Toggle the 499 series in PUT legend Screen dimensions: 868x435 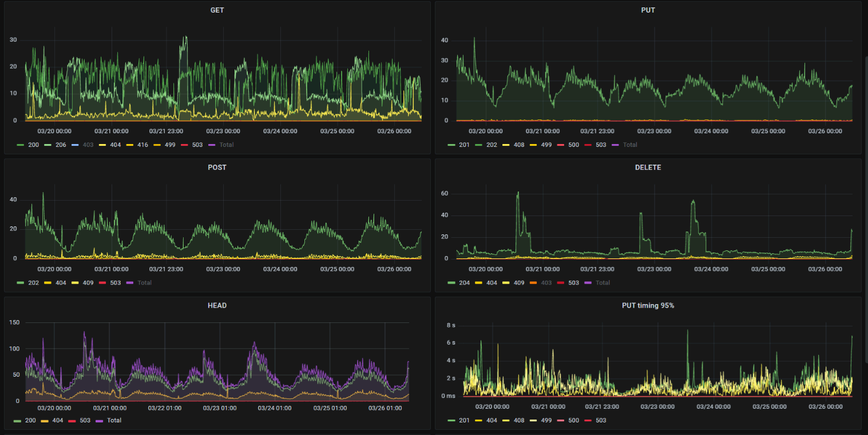point(546,145)
